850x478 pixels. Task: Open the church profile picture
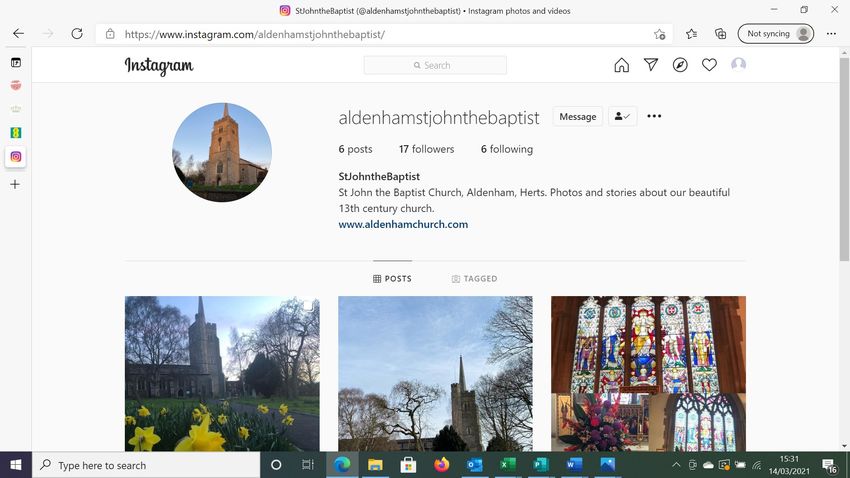coord(222,152)
